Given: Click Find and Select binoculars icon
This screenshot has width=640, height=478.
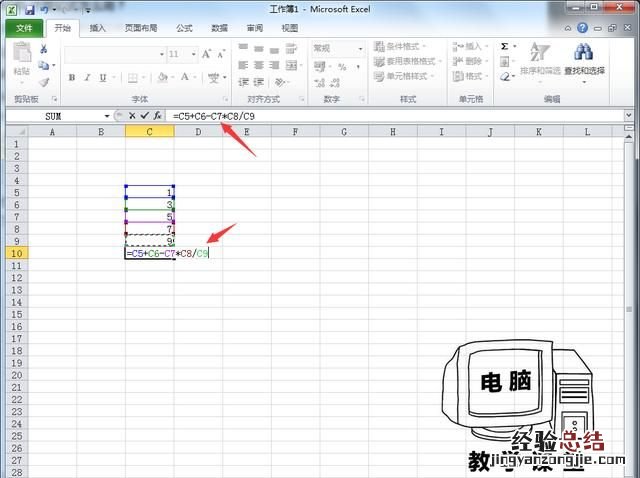Looking at the screenshot, I should 585,58.
